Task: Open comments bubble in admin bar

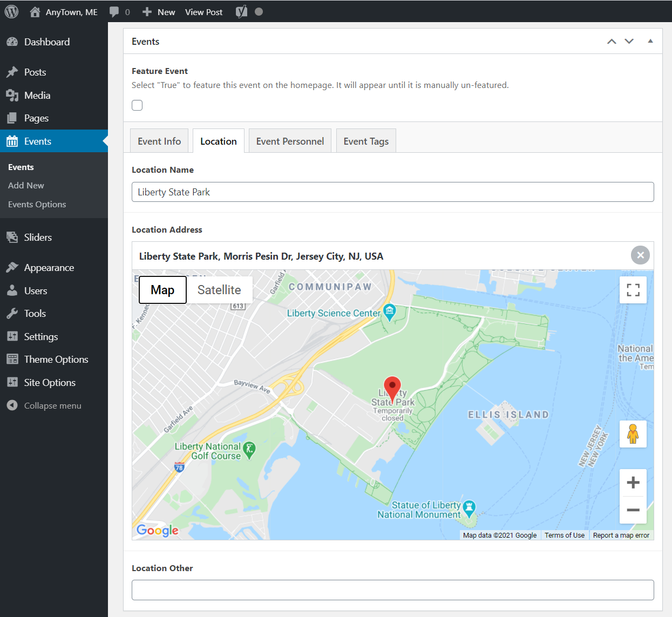Action: pos(114,12)
